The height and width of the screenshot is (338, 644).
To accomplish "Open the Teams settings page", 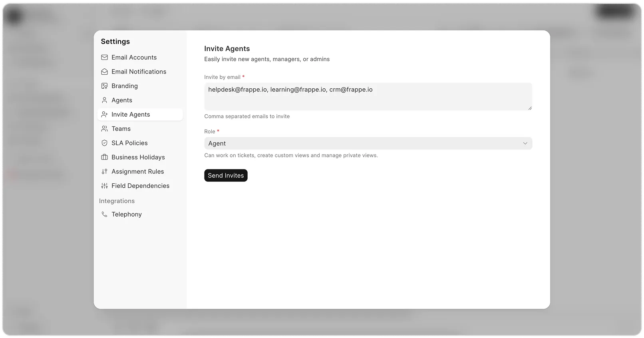I will pos(121,129).
